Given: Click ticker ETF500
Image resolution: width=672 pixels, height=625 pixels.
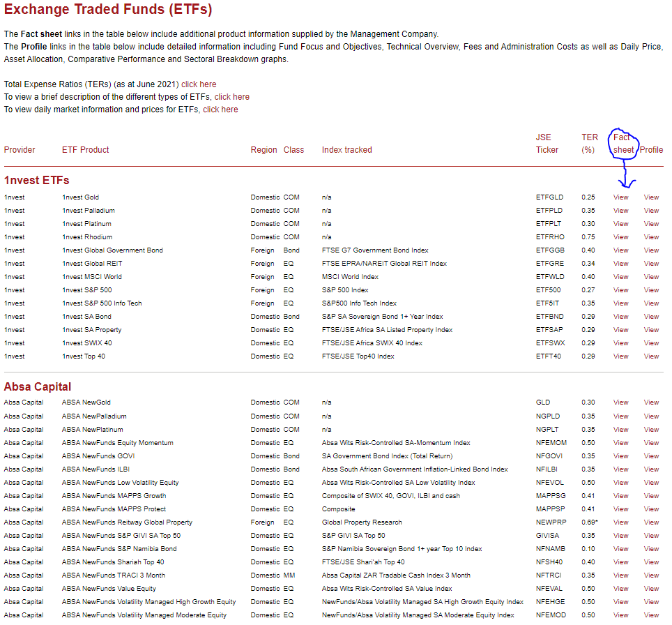Looking at the screenshot, I should pos(548,290).
